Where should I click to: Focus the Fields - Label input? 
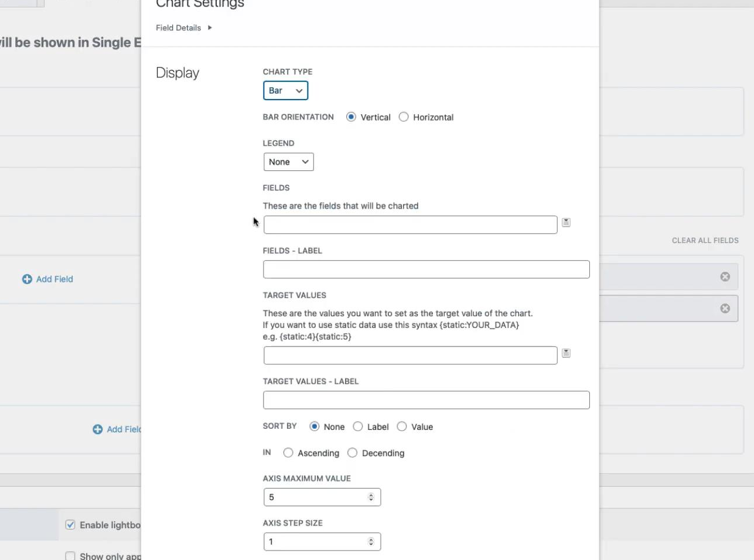pos(426,269)
